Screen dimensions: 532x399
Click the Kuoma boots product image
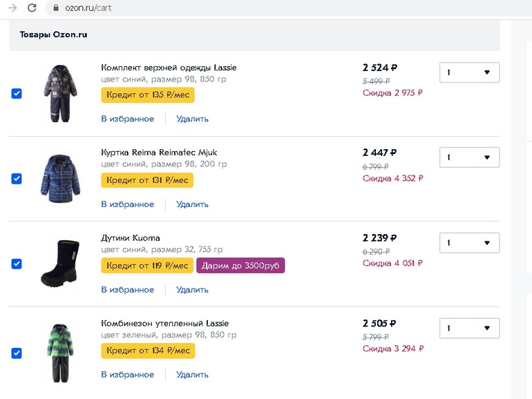pyautogui.click(x=59, y=264)
